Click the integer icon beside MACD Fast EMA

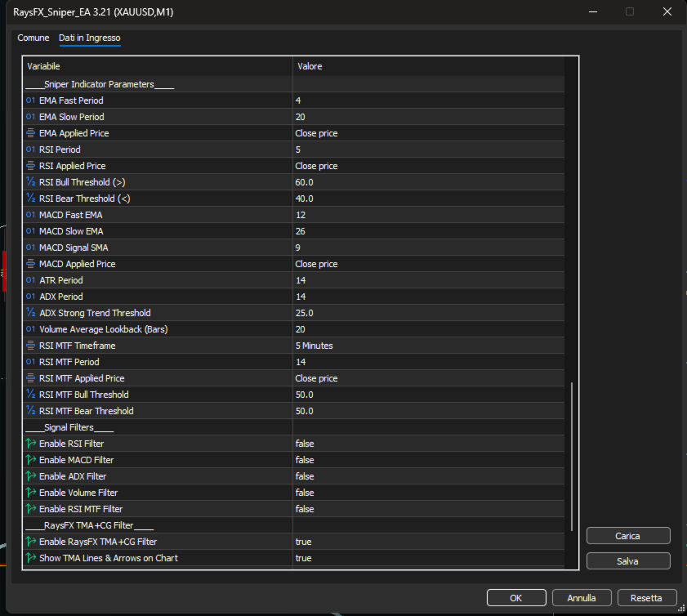click(30, 215)
